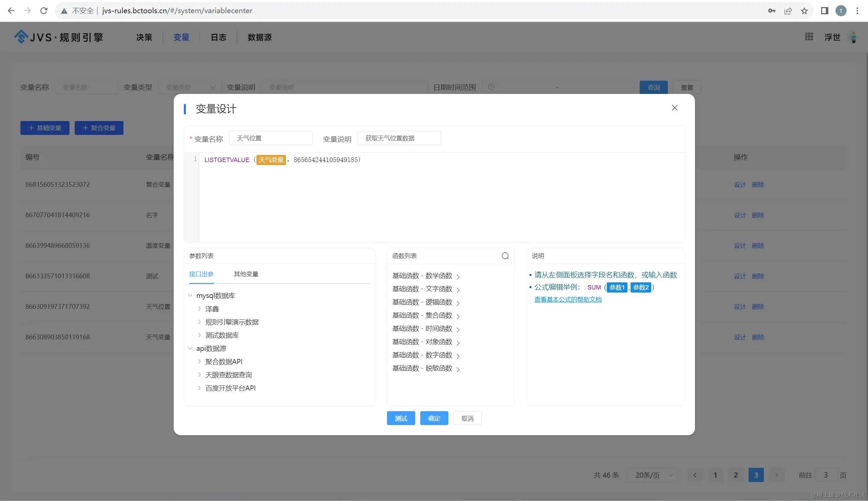Switch to the 其他变量 tab
The width and height of the screenshot is (868, 501).
(x=246, y=274)
